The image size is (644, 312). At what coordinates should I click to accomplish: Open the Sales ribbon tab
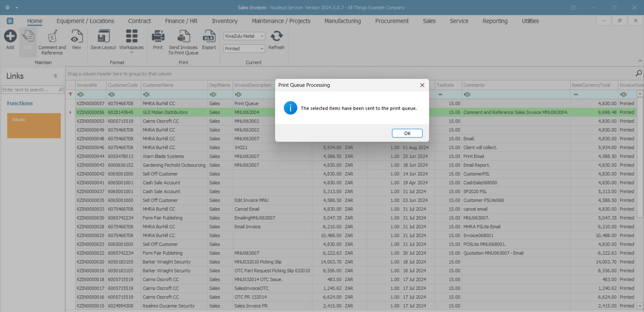(x=429, y=21)
